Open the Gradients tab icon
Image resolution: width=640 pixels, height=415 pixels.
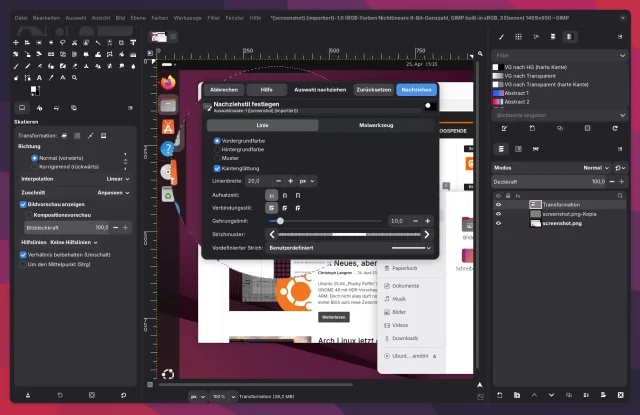[571, 37]
